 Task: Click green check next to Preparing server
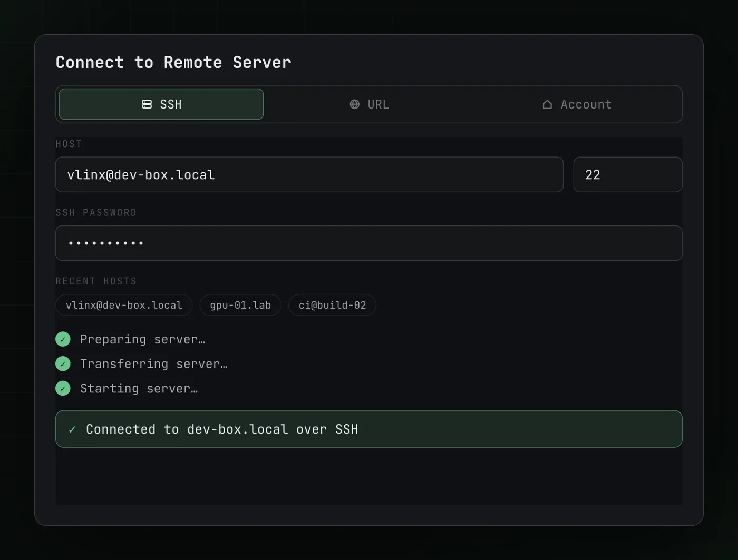point(63,339)
